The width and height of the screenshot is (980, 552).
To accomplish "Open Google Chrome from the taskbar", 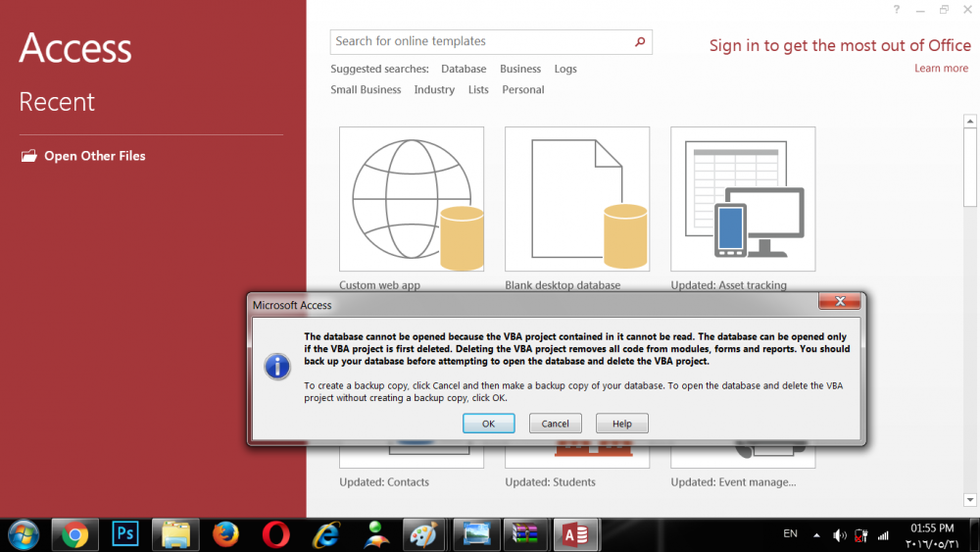I will click(x=74, y=535).
